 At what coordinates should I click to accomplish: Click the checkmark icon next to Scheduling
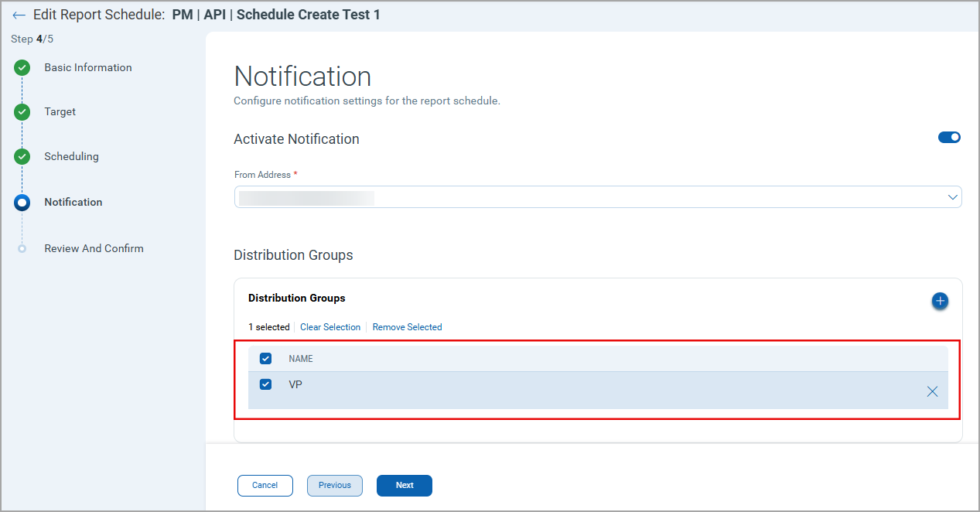point(21,156)
